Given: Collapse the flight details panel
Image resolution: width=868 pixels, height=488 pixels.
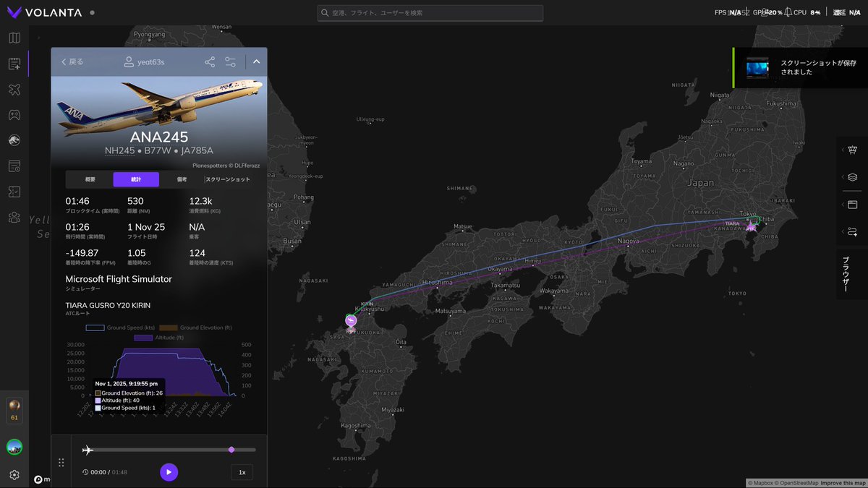Looking at the screenshot, I should tap(256, 62).
